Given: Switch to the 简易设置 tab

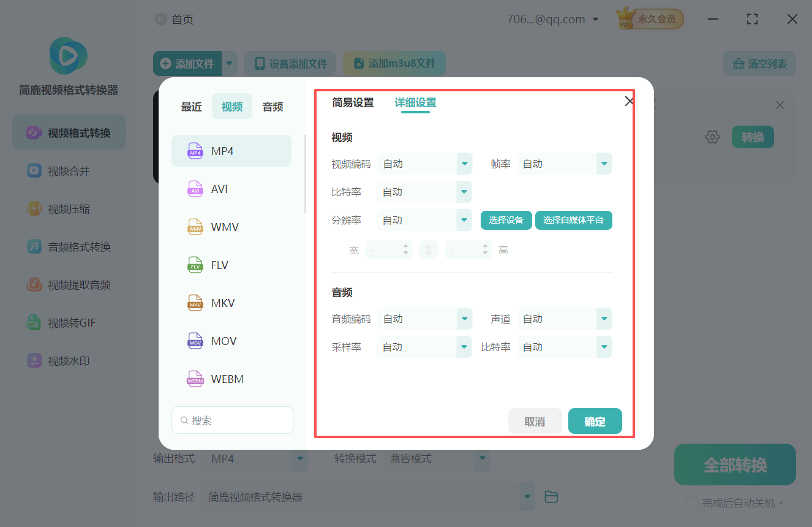Looking at the screenshot, I should pos(353,103).
